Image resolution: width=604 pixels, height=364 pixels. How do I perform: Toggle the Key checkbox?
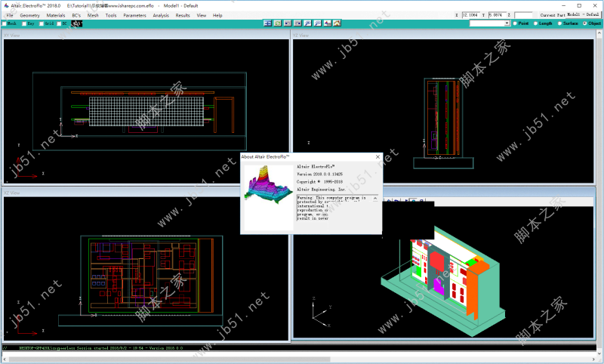[x=24, y=24]
